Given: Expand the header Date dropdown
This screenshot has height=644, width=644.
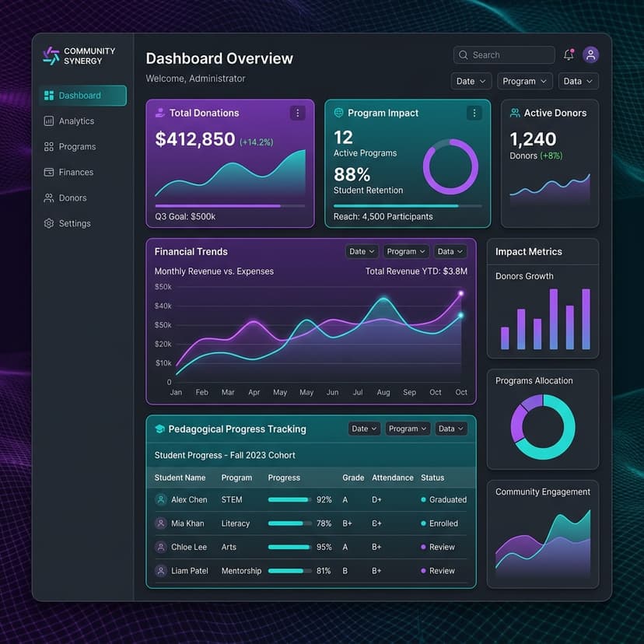Looking at the screenshot, I should (x=471, y=81).
